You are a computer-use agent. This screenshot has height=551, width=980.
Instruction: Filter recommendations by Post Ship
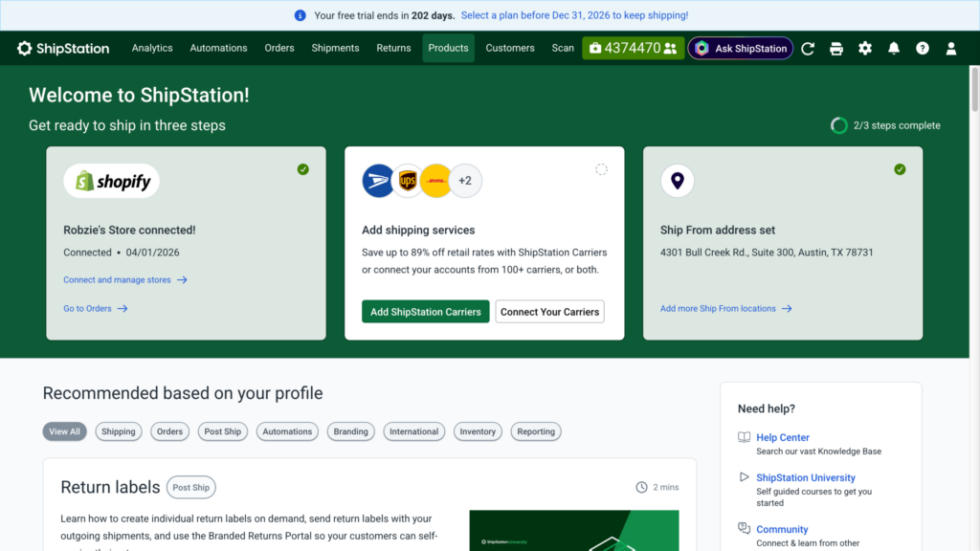(222, 431)
